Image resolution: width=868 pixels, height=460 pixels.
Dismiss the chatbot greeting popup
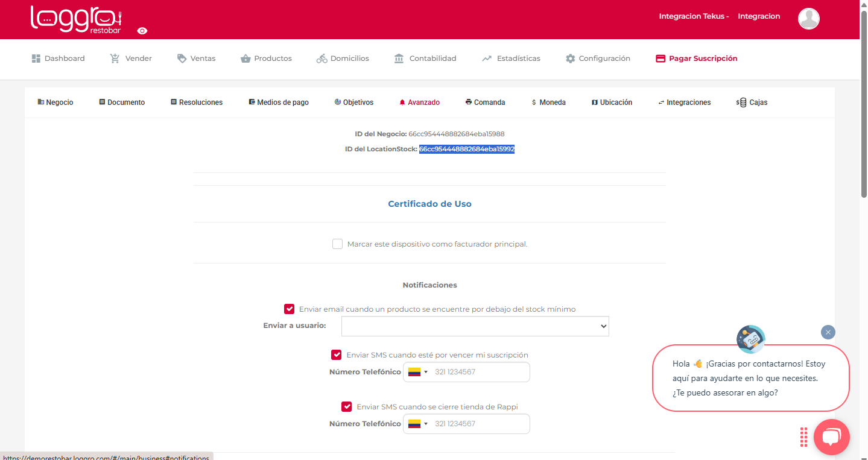tap(828, 332)
